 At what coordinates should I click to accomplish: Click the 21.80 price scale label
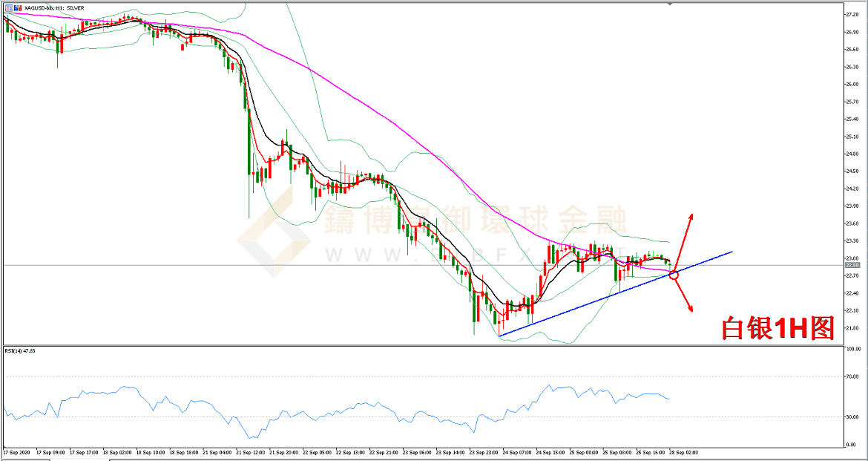coord(853,327)
